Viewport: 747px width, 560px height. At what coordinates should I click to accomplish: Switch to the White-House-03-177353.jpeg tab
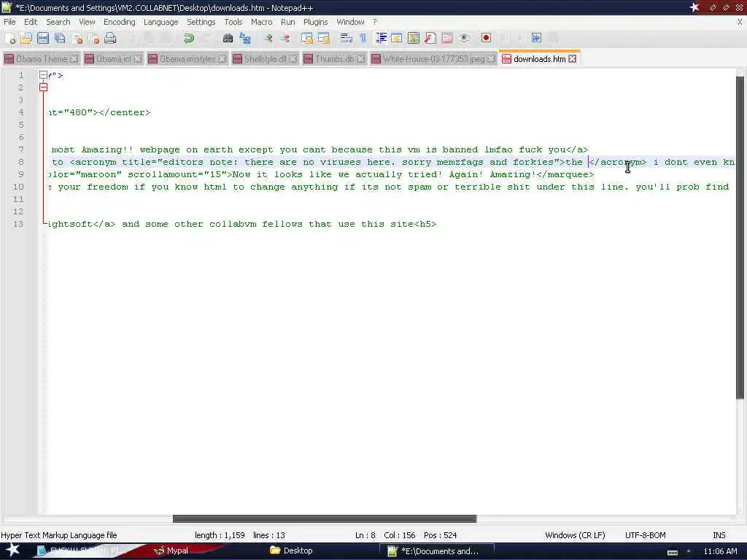(433, 58)
